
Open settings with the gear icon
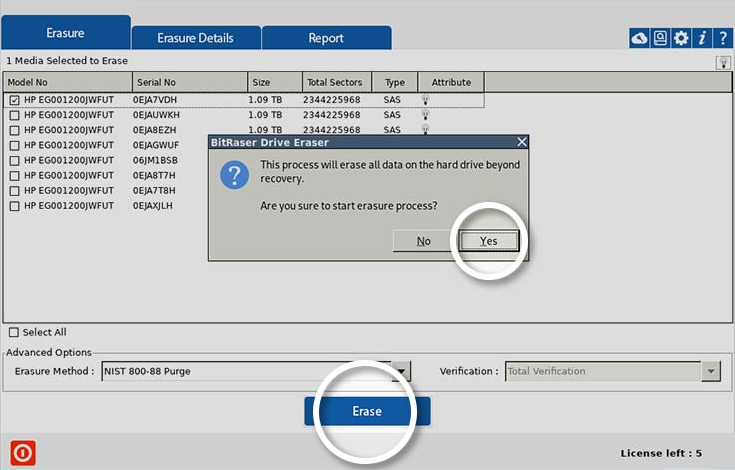(x=681, y=38)
